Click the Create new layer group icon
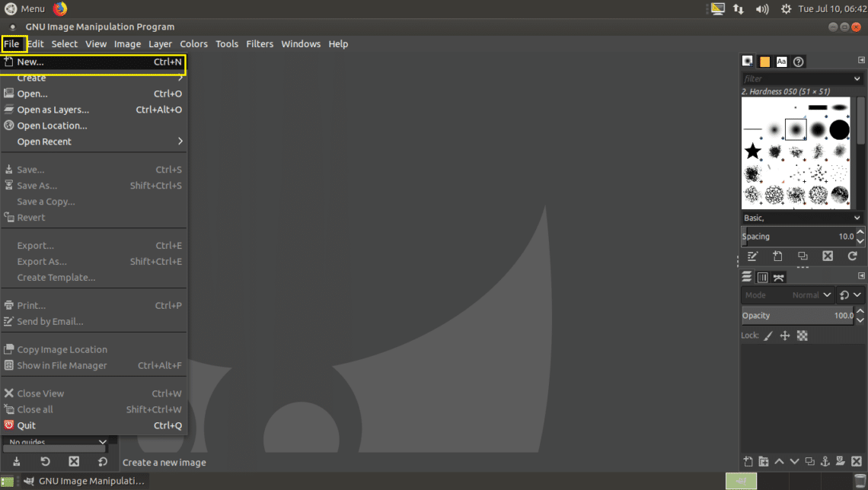 [x=764, y=461]
